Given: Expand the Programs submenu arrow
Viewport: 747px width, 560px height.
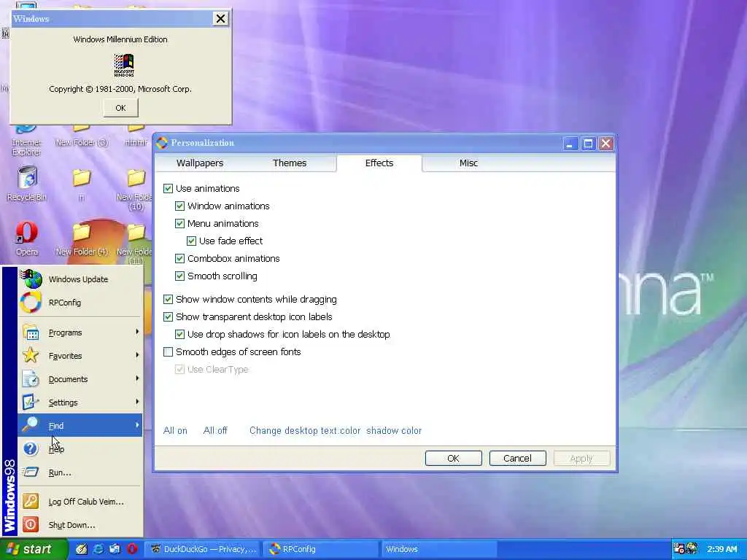Looking at the screenshot, I should pos(137,332).
